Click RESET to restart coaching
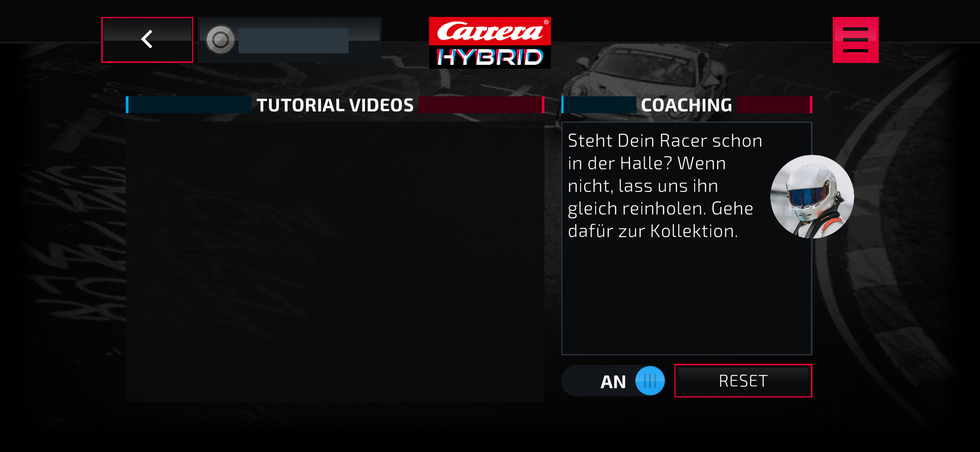 (743, 381)
